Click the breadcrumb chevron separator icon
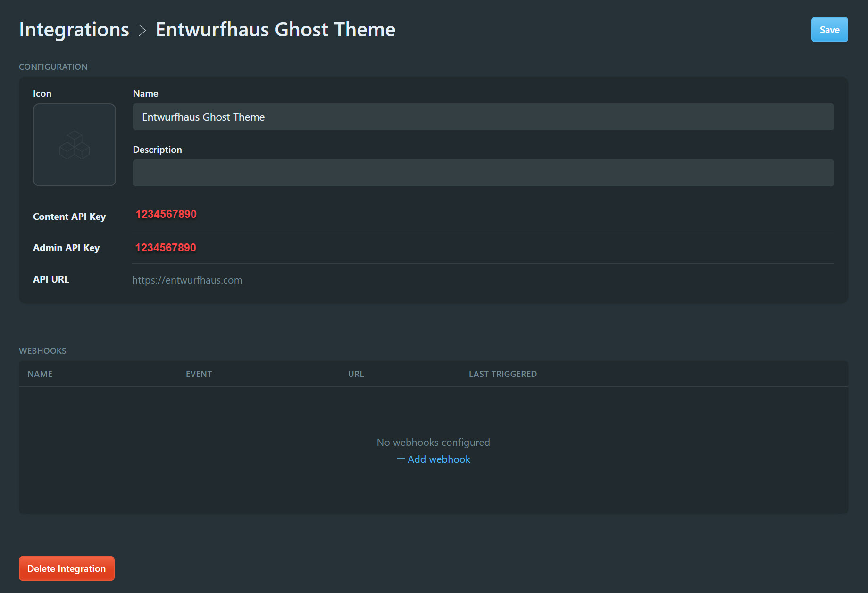Screen dimensions: 868x593 coord(142,31)
